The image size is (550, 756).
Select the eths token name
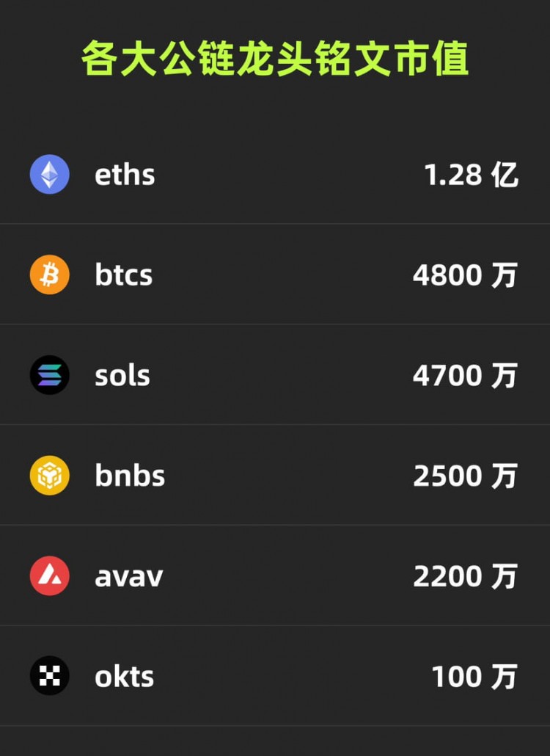click(x=125, y=175)
